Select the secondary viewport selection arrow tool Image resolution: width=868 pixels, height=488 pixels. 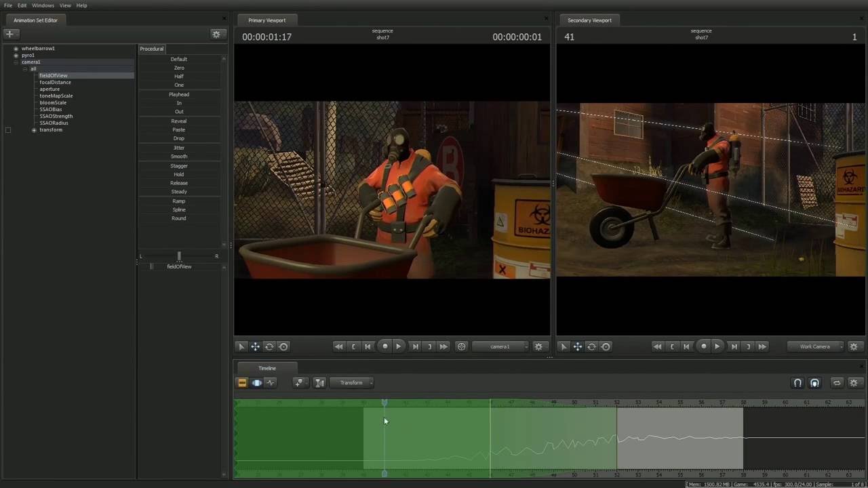pos(563,346)
